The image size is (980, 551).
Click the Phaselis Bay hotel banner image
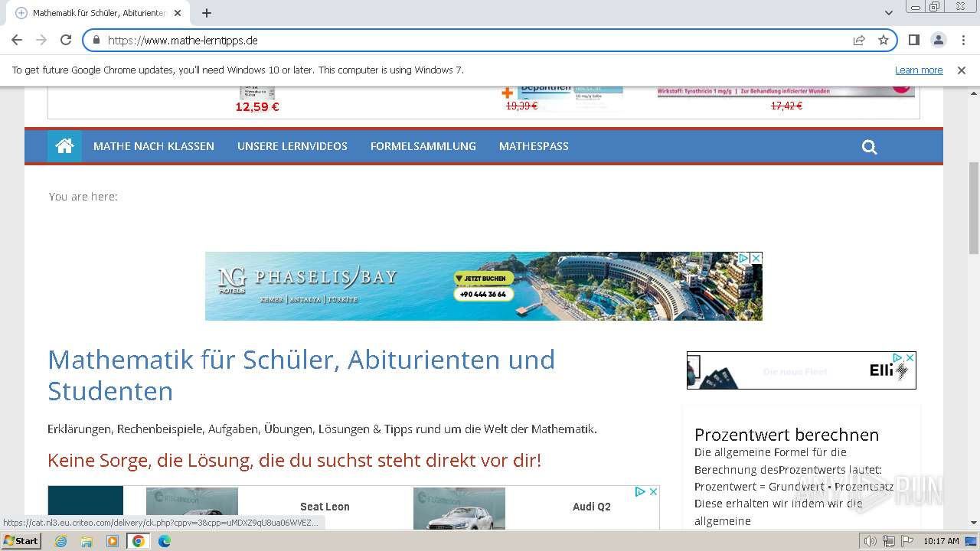484,286
